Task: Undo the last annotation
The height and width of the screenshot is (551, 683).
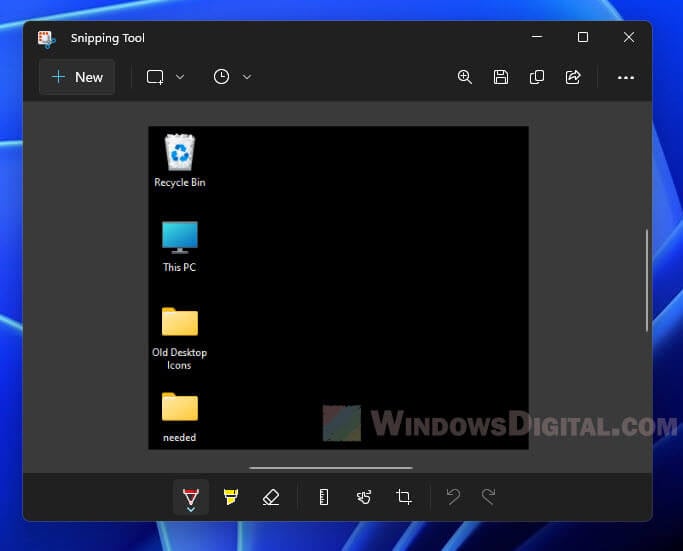Action: [x=453, y=497]
